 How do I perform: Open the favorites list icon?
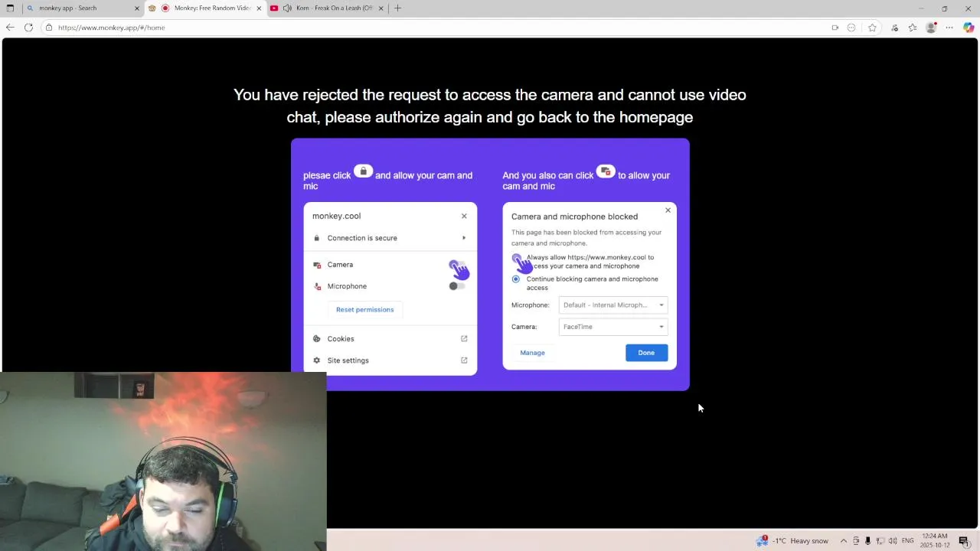click(913, 28)
